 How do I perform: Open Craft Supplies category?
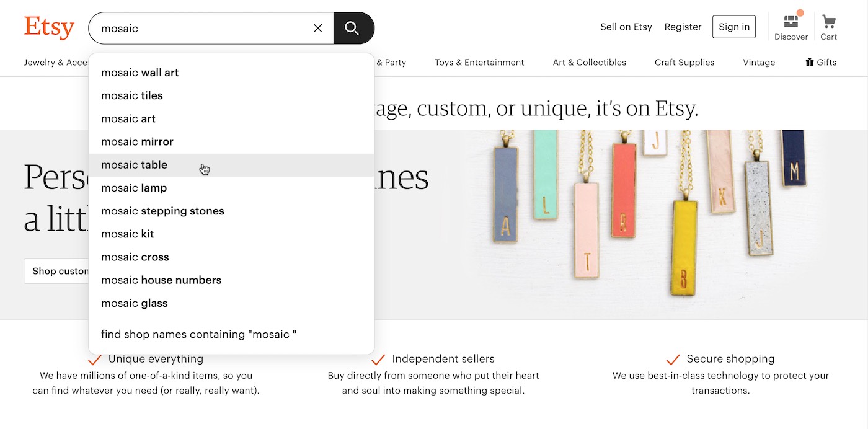684,63
